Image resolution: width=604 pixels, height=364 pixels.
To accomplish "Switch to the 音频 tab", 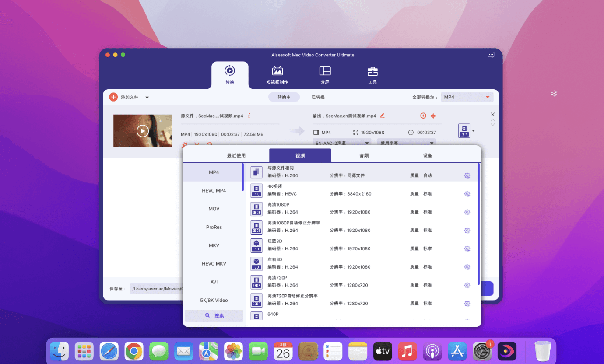I will click(x=364, y=155).
